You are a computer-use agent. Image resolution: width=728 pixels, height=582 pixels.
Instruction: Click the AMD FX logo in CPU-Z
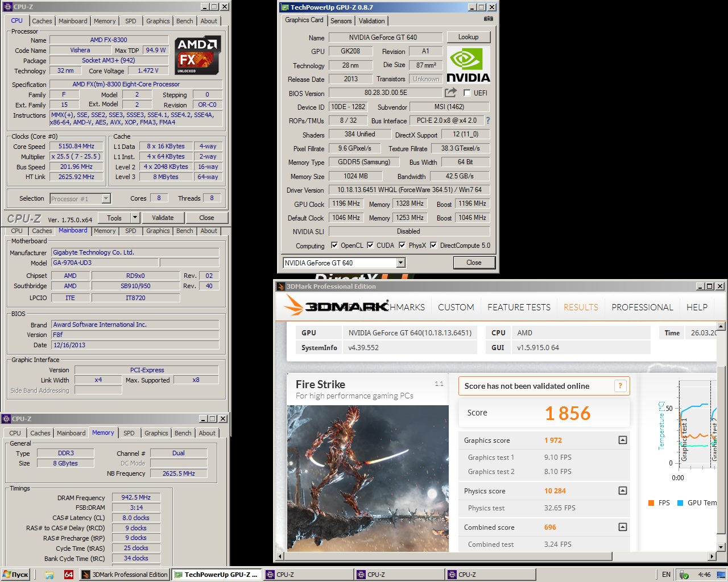(197, 55)
